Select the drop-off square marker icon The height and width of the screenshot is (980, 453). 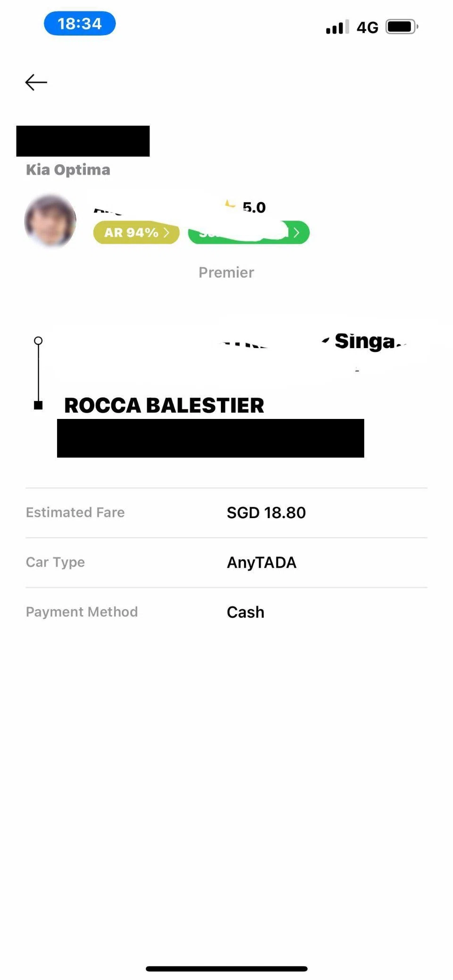[x=38, y=405]
